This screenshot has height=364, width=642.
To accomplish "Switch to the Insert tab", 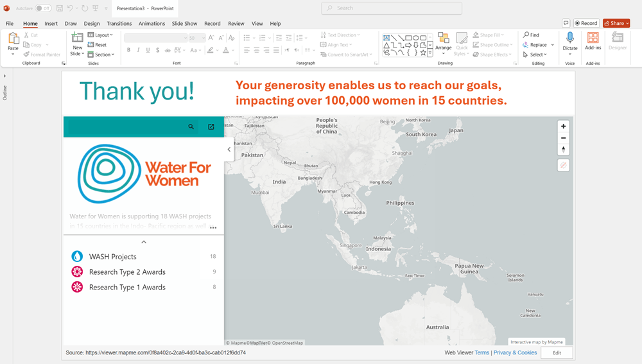I will point(51,23).
